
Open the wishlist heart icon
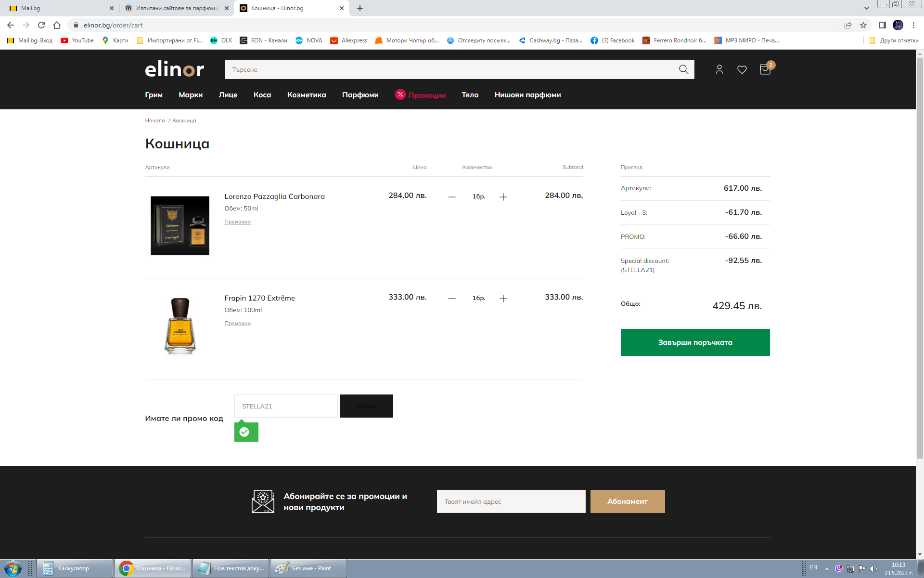742,69
